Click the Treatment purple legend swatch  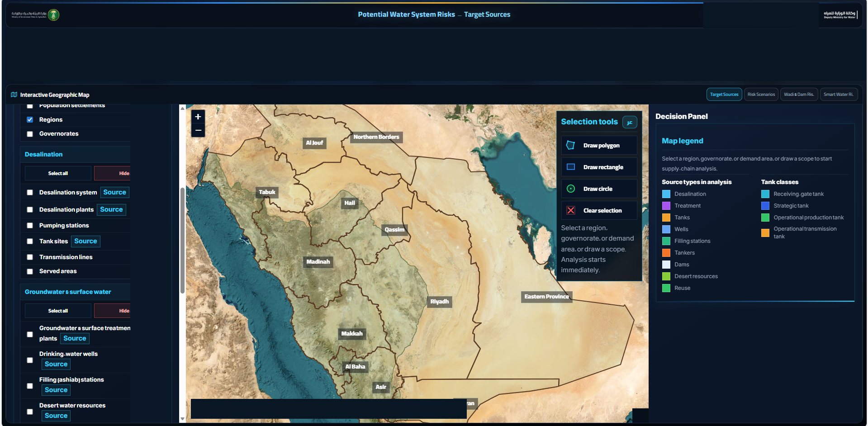click(x=666, y=206)
